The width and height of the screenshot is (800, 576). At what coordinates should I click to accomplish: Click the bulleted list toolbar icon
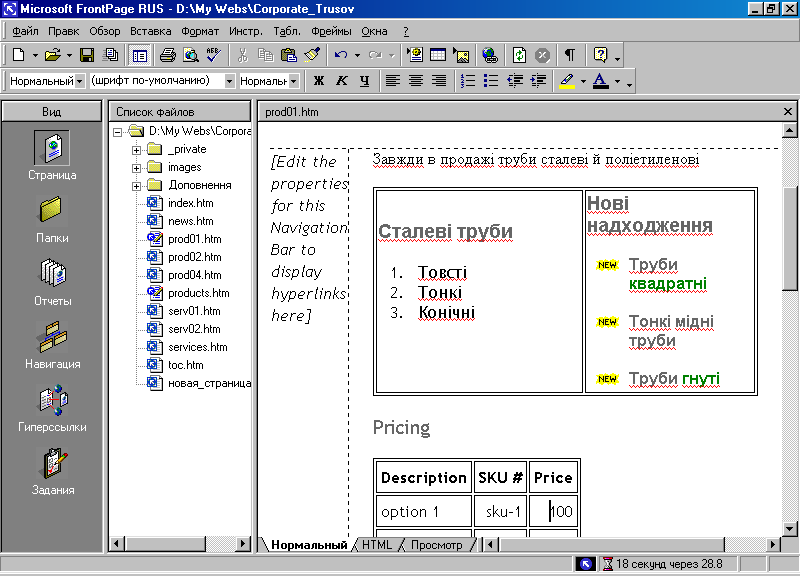[491, 81]
